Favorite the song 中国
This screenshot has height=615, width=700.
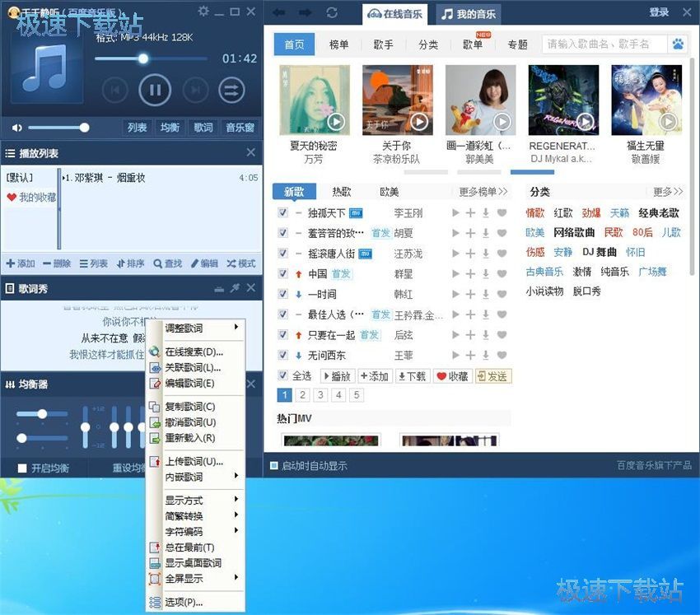[x=502, y=273]
